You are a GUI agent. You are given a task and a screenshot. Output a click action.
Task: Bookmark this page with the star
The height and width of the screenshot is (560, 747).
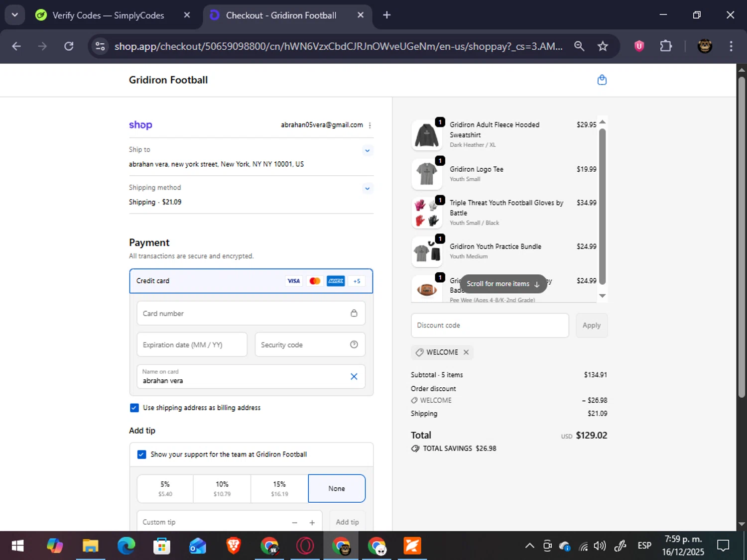(x=603, y=46)
